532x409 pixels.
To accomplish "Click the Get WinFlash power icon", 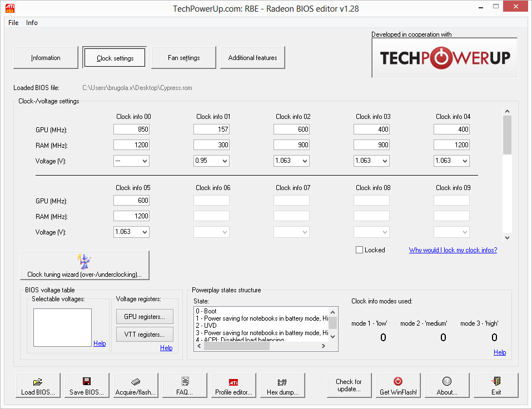I will [398, 381].
